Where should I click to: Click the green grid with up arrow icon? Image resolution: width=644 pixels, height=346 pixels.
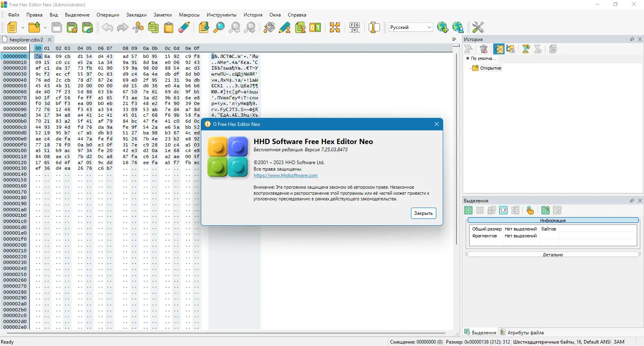[545, 210]
